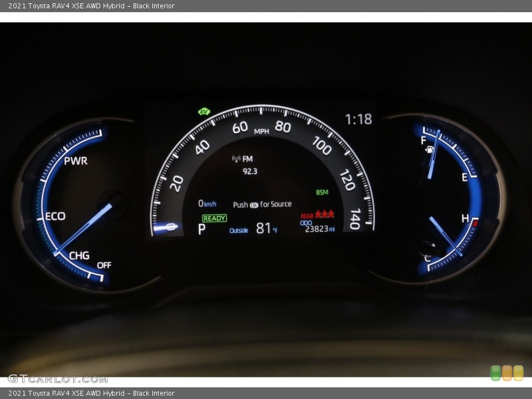Click the ECO label on hybrid gauge

coord(55,216)
